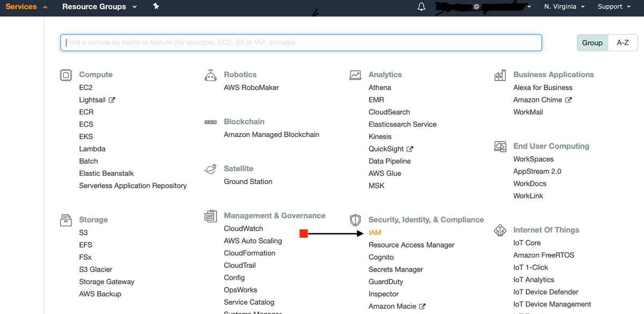Viewport: 644px width, 314px height.
Task: Click the service search input field
Action: coord(301,42)
